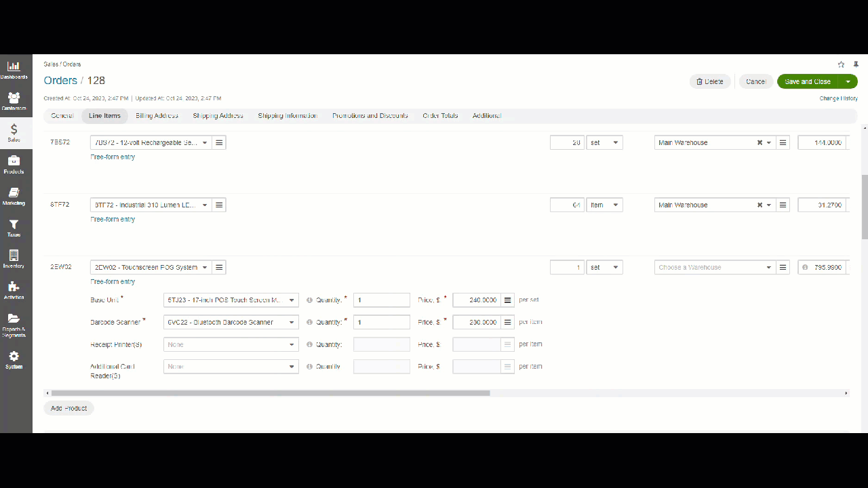Viewport: 868px width, 488px height.
Task: Open the list icon beside the 7BS72 warehouse
Action: click(783, 142)
